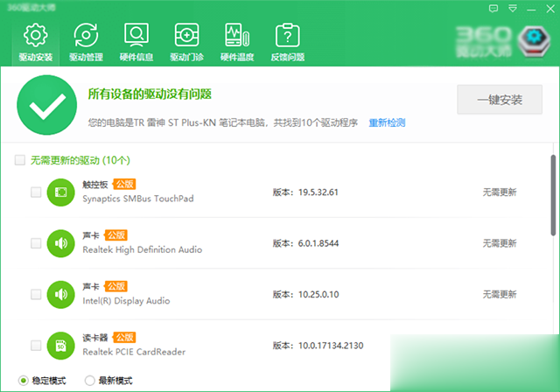Click the Intel(R) Display Audio name
Image resolution: width=560 pixels, height=392 pixels.
126,301
